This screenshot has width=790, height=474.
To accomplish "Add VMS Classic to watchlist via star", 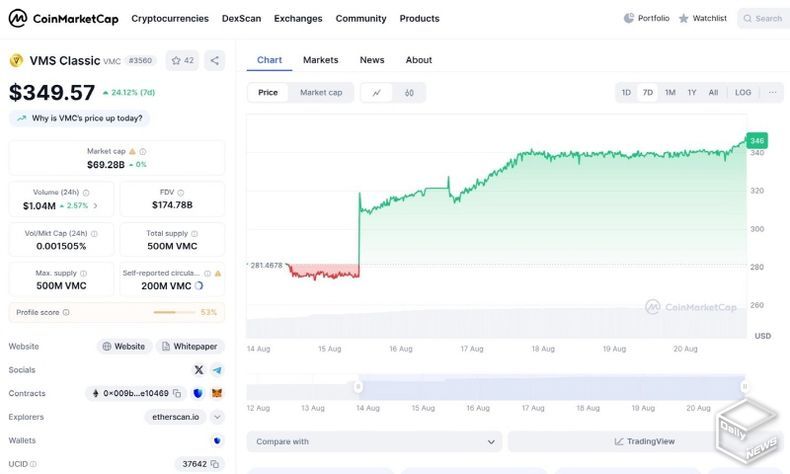I will (x=182, y=60).
